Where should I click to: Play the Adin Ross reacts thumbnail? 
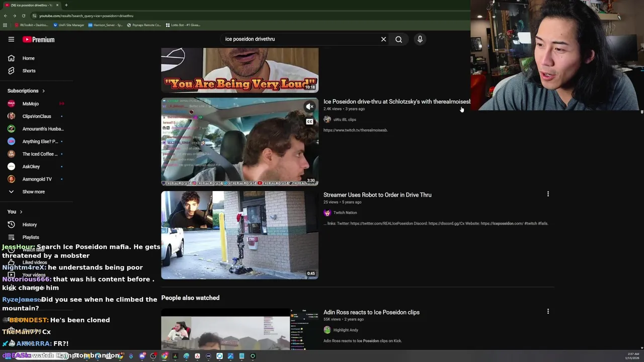pos(239,329)
